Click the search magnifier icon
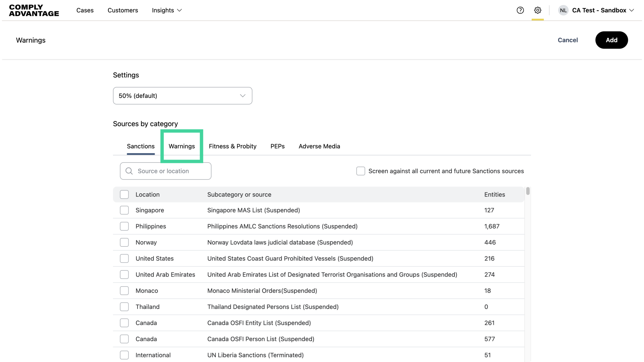 pos(129,171)
